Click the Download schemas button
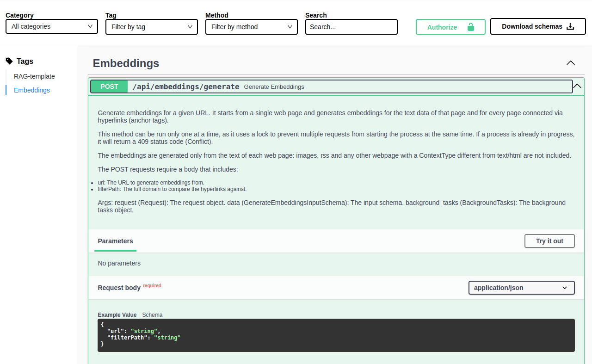The height and width of the screenshot is (364, 592). pyautogui.click(x=537, y=26)
